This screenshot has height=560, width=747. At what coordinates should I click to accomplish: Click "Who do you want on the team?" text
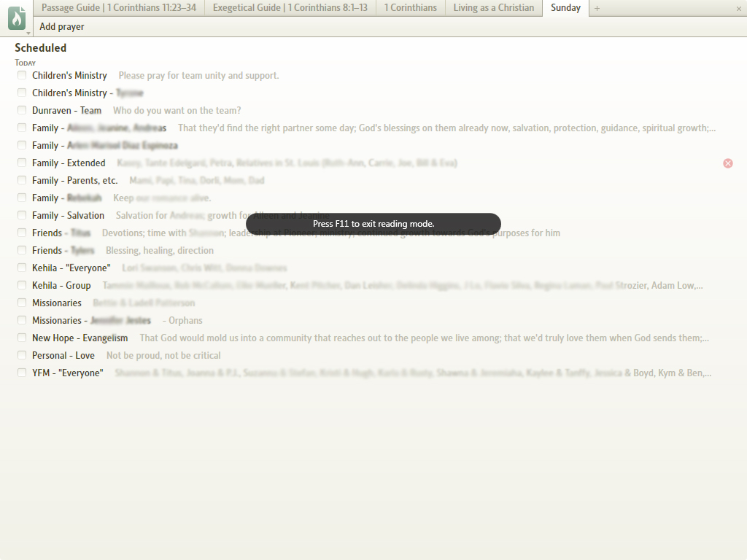tap(177, 111)
